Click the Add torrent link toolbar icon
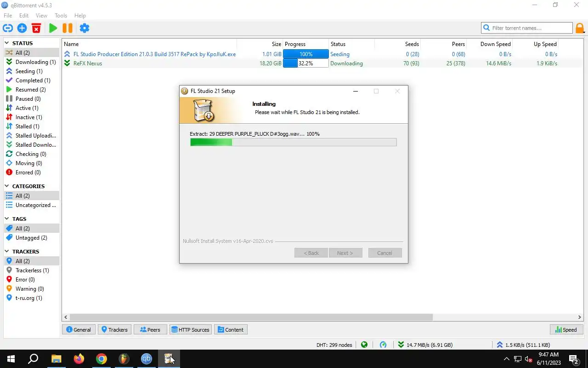This screenshot has height=368, width=588. [x=7, y=28]
